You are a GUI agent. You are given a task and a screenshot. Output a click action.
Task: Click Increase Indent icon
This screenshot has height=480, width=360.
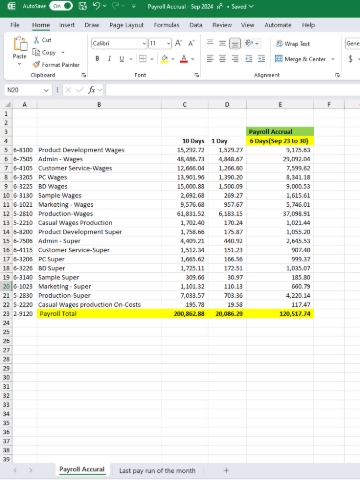pyautogui.click(x=261, y=59)
